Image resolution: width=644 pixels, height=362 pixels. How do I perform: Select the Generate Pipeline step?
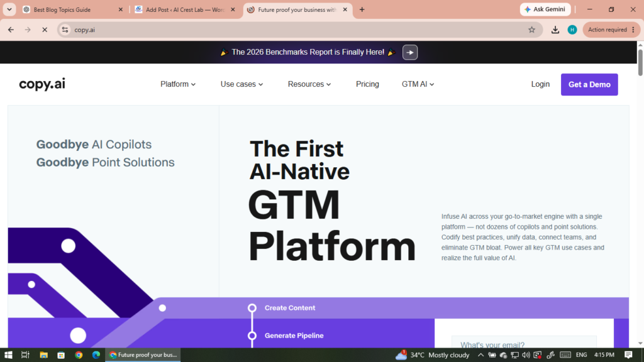tap(294, 336)
